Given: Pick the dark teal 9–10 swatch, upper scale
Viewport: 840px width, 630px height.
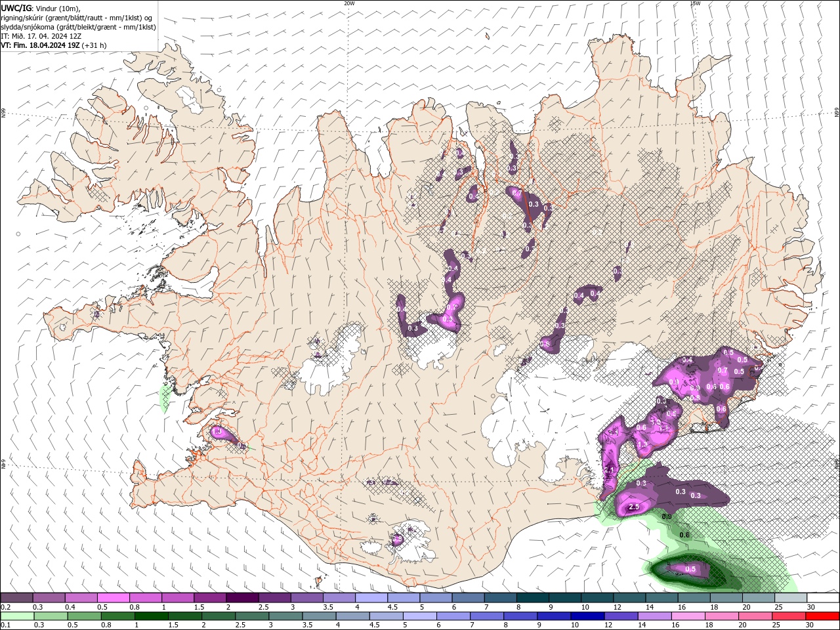Looking at the screenshot, I should (565, 598).
